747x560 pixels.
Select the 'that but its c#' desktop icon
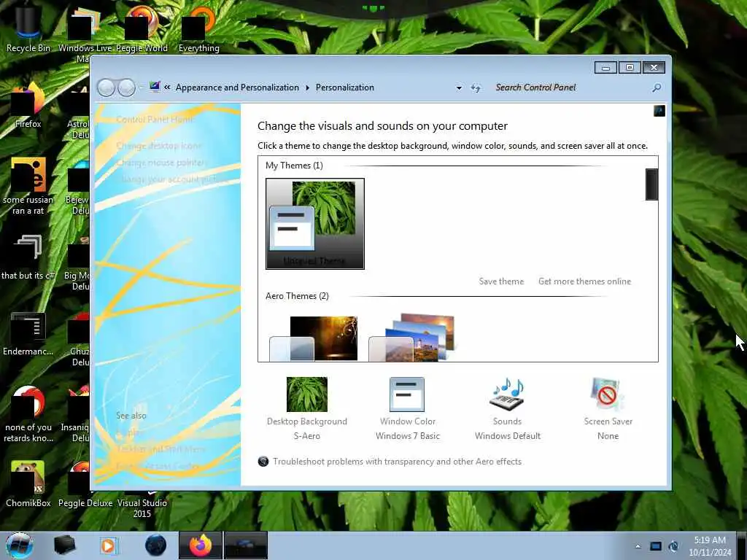pos(28,257)
